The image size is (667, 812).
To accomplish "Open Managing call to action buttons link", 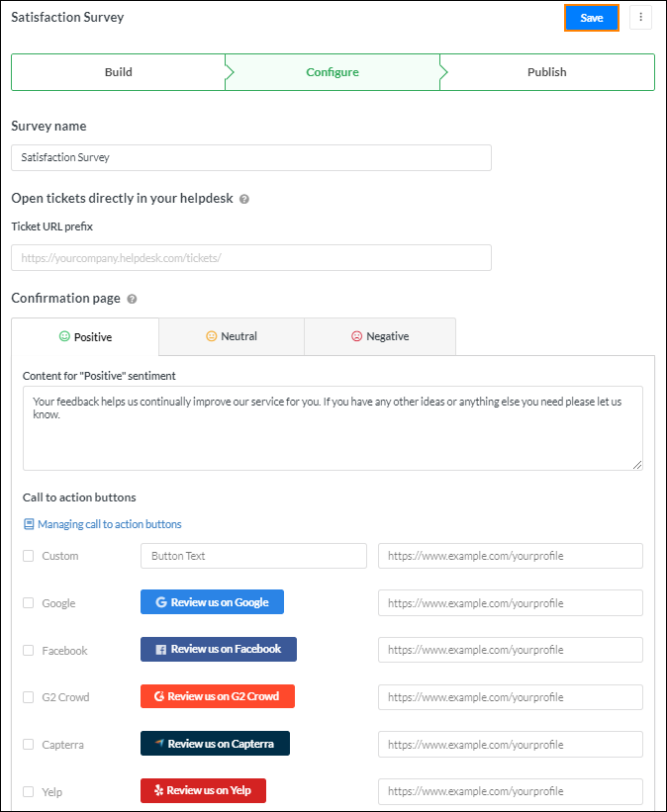I will [110, 524].
